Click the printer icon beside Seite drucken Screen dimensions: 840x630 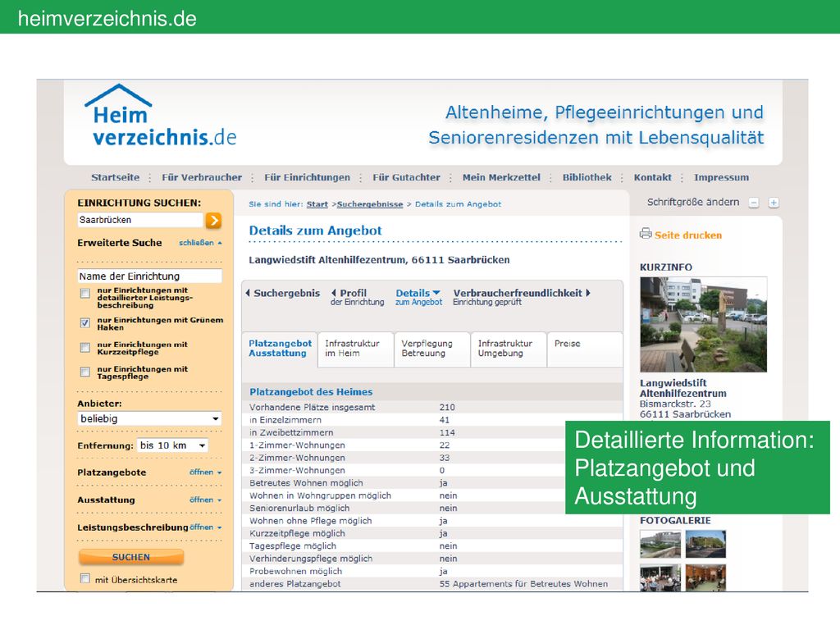click(x=646, y=234)
